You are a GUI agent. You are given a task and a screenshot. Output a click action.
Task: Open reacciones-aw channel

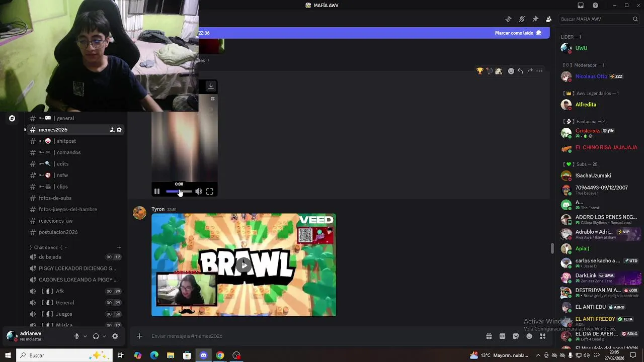pos(75,221)
